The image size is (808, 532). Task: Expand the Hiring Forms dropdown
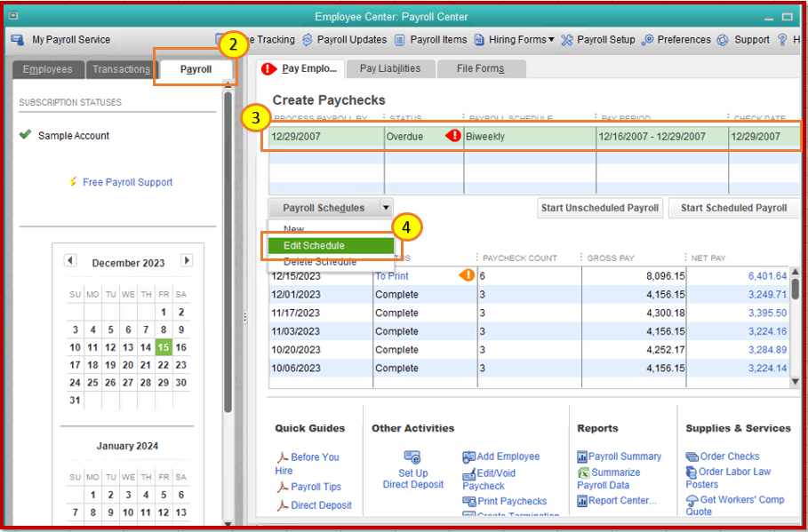[520, 40]
